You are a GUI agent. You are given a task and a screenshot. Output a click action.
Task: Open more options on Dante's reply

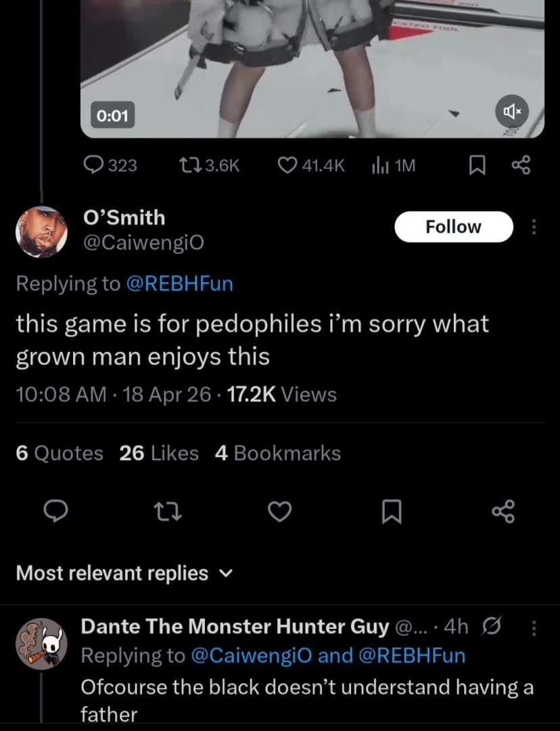point(534,628)
